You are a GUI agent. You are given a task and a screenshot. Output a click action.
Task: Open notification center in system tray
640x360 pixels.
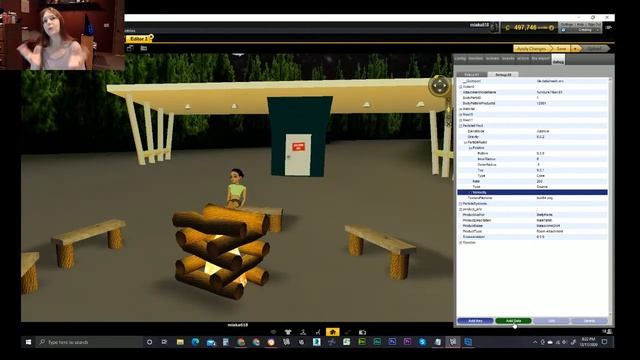[x=604, y=342]
